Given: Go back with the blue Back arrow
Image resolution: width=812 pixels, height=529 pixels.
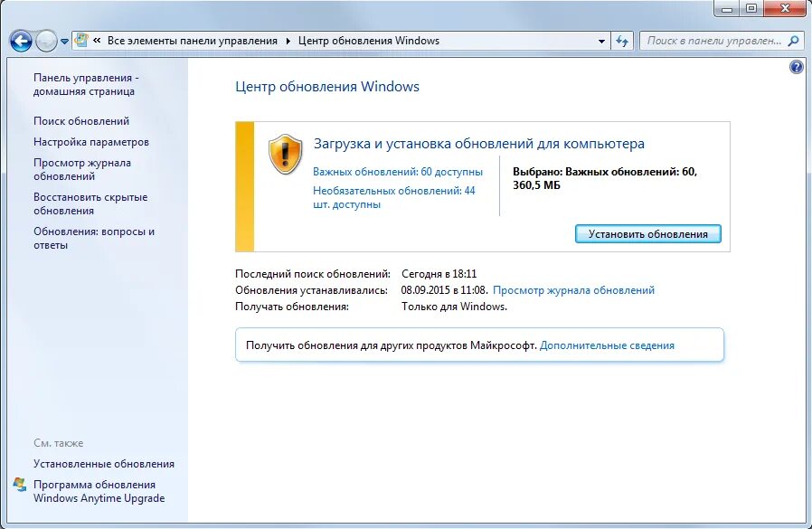Looking at the screenshot, I should (21, 41).
